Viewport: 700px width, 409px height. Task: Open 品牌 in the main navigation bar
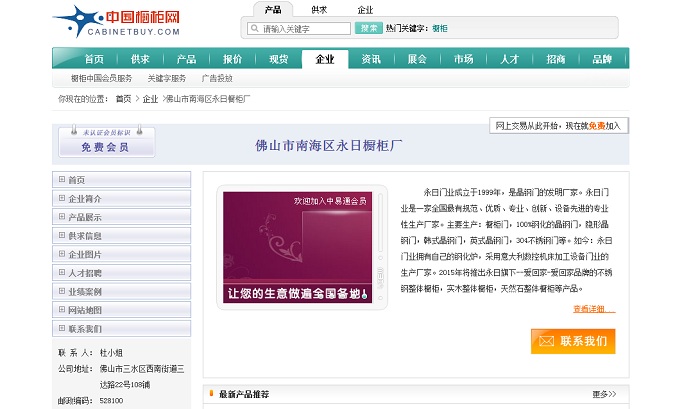(602, 59)
